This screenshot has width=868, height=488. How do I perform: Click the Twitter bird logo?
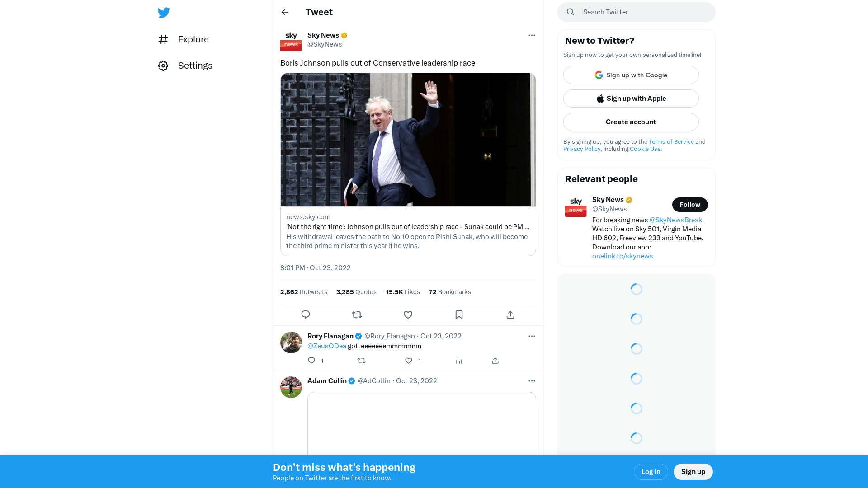pos(164,13)
